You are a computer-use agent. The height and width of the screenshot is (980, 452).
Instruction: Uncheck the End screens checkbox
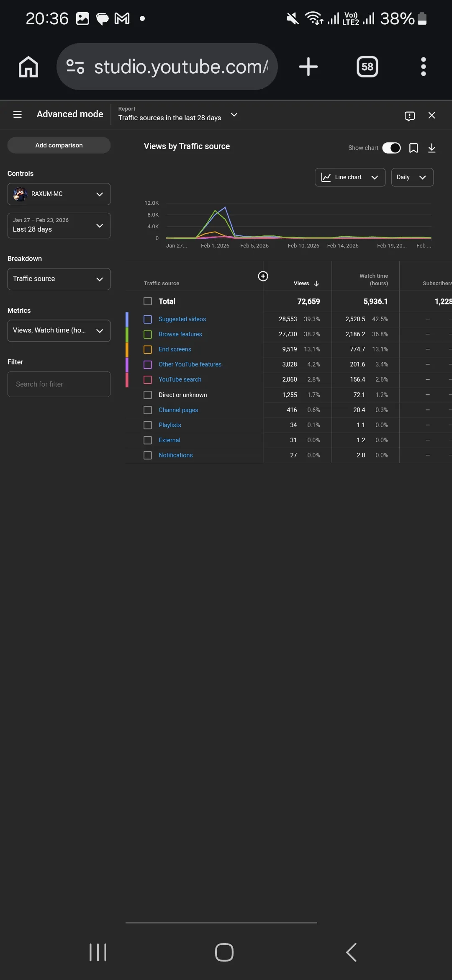pos(148,349)
